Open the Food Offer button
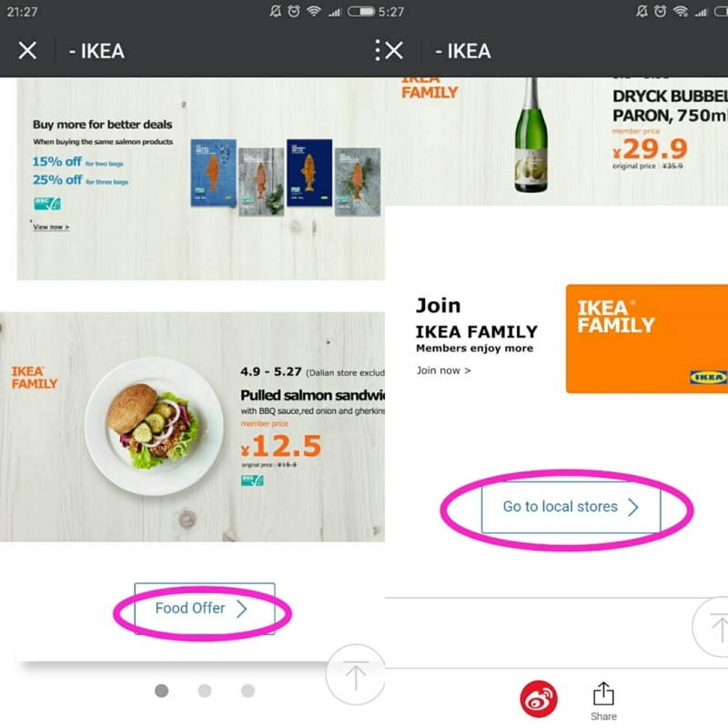The image size is (728, 728). coord(205,609)
